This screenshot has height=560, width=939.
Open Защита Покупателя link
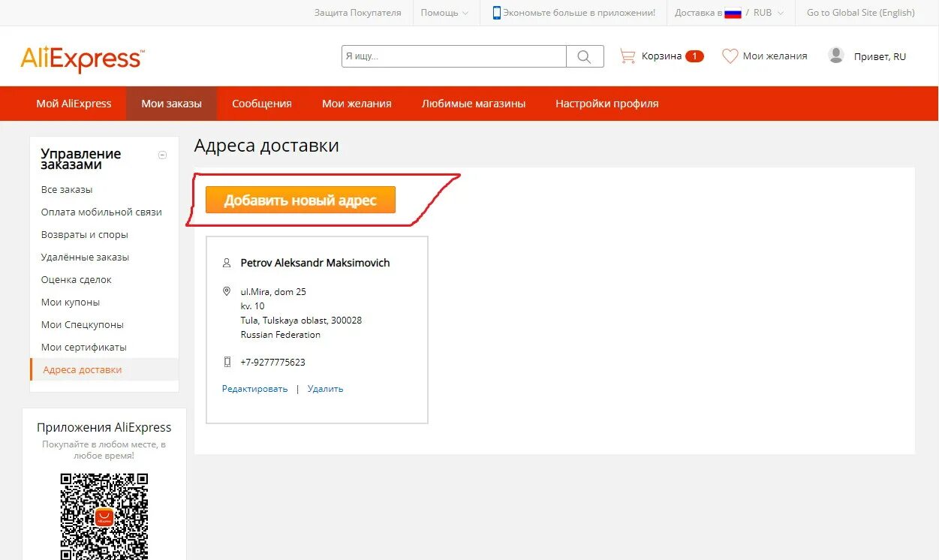point(357,13)
